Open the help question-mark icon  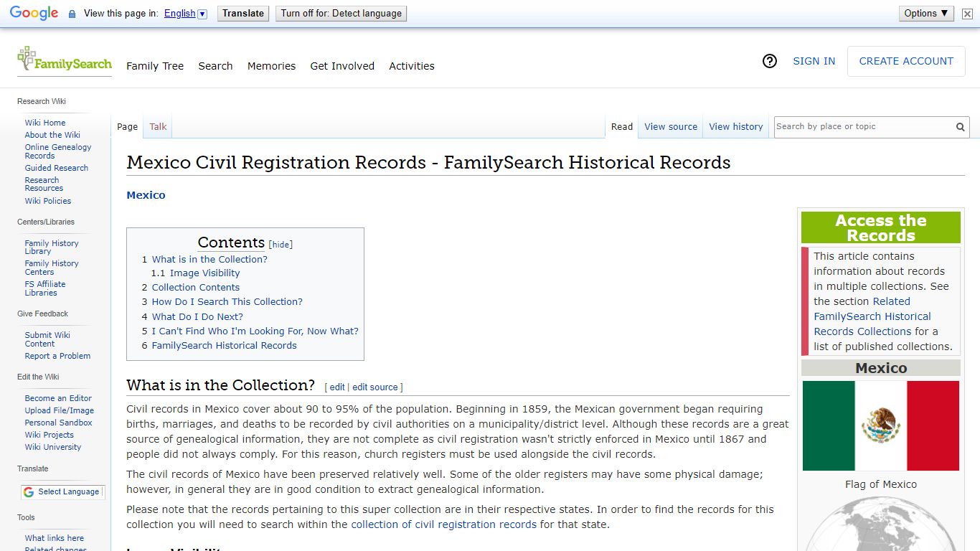coord(770,62)
